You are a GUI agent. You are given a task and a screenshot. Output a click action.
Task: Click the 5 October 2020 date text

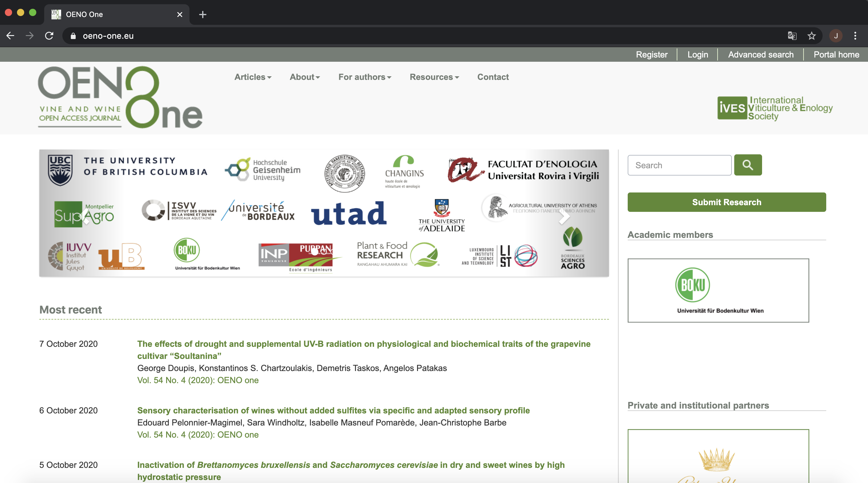tap(68, 465)
